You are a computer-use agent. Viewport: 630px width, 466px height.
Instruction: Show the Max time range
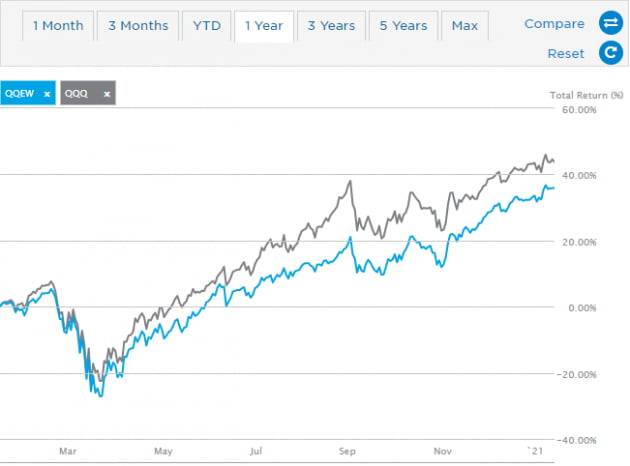pyautogui.click(x=464, y=25)
